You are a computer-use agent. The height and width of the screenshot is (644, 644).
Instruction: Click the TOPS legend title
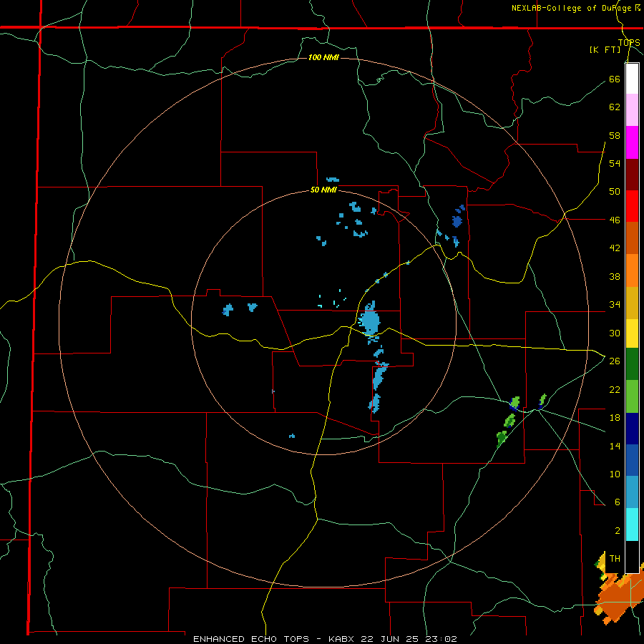pos(629,42)
